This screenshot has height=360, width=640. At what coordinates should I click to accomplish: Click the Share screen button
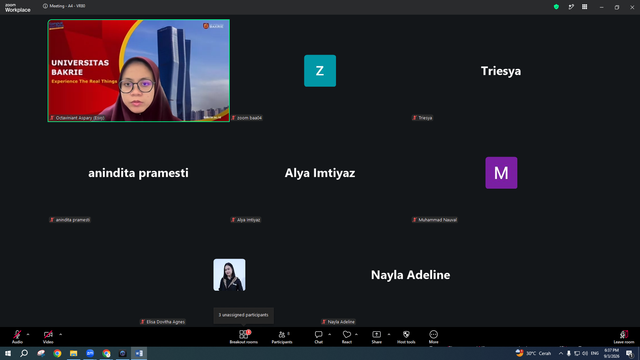376,337
